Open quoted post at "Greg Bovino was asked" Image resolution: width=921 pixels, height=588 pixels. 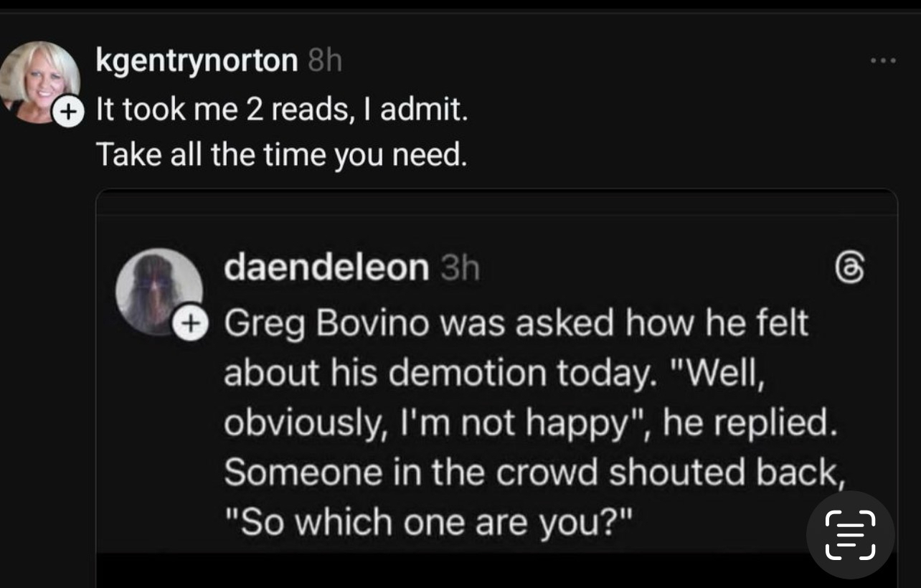click(x=515, y=323)
